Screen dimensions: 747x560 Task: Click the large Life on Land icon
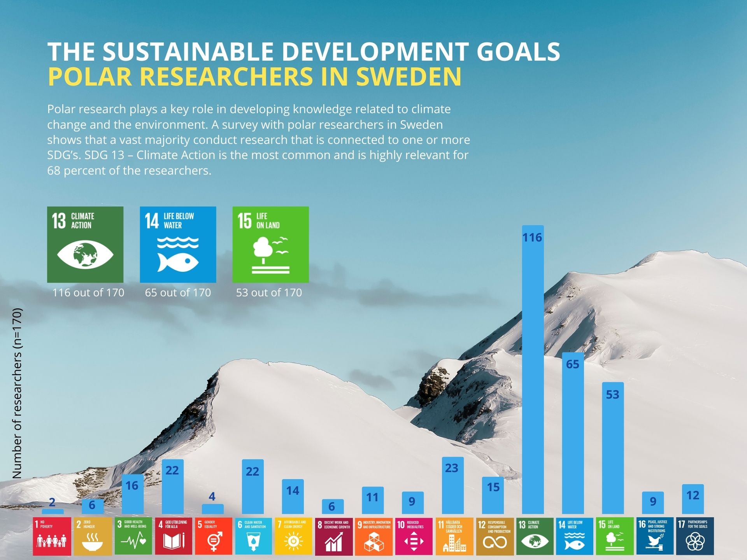tap(270, 244)
